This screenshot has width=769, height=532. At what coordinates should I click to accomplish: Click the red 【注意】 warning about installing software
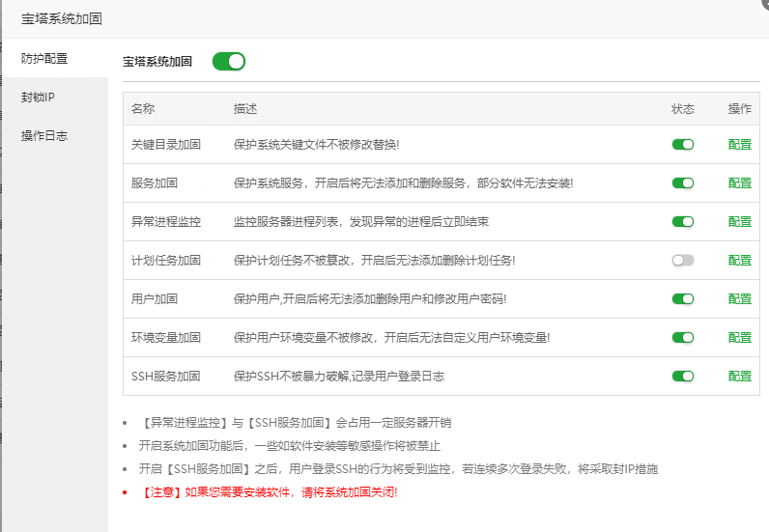269,492
